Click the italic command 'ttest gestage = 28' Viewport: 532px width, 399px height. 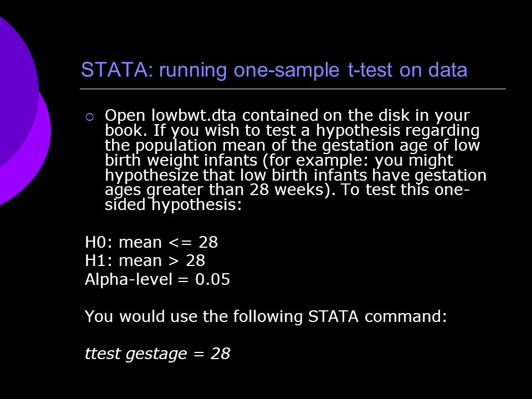[157, 354]
